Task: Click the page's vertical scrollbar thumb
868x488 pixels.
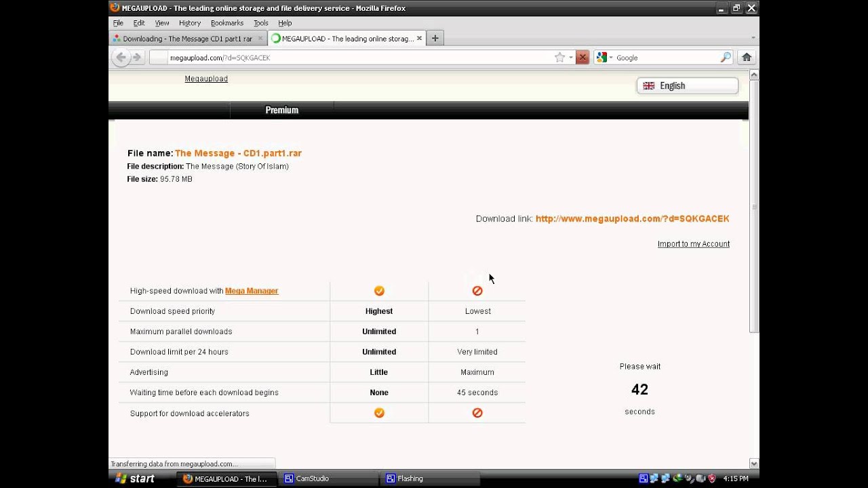Action: (x=754, y=207)
